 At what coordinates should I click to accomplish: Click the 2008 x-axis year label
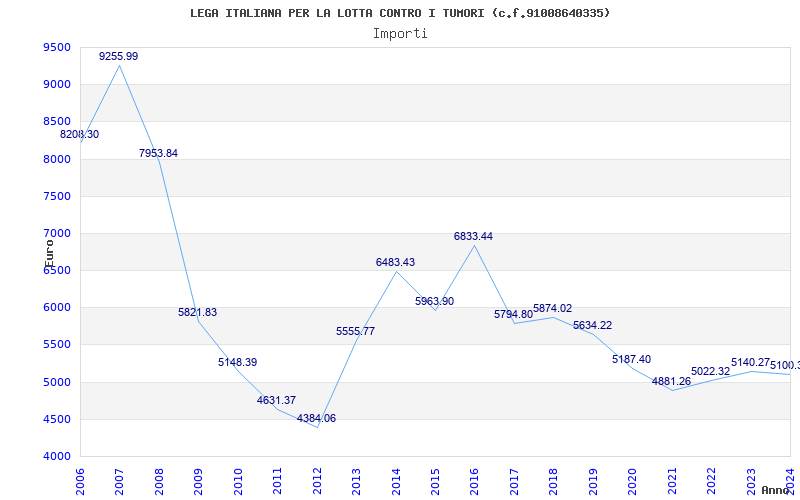pyautogui.click(x=159, y=482)
